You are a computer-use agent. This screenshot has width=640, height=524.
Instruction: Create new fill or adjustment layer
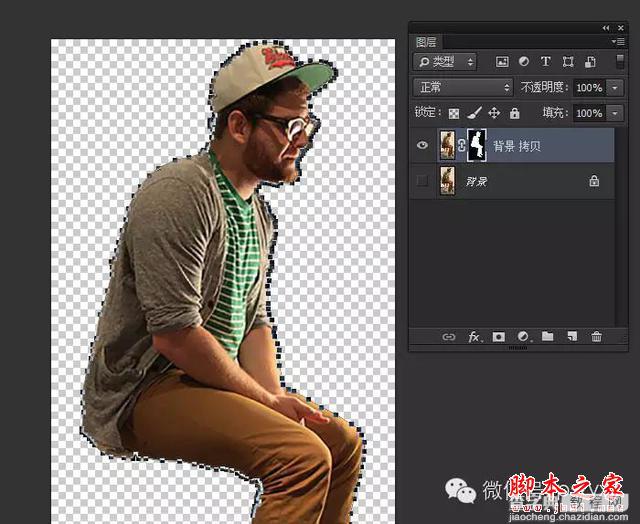(523, 337)
